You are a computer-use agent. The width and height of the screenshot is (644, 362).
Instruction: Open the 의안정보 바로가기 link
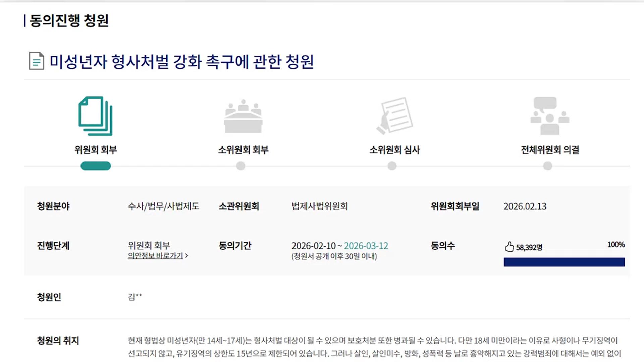pyautogui.click(x=155, y=256)
